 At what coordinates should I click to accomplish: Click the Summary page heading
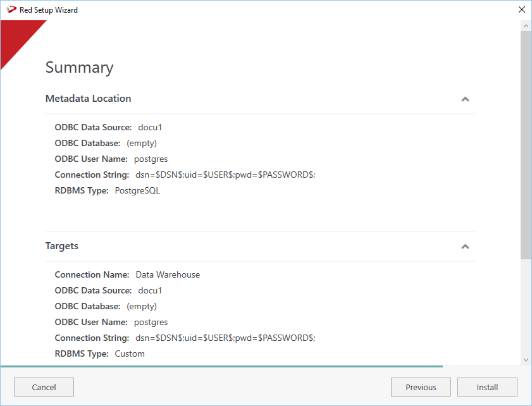[x=80, y=68]
